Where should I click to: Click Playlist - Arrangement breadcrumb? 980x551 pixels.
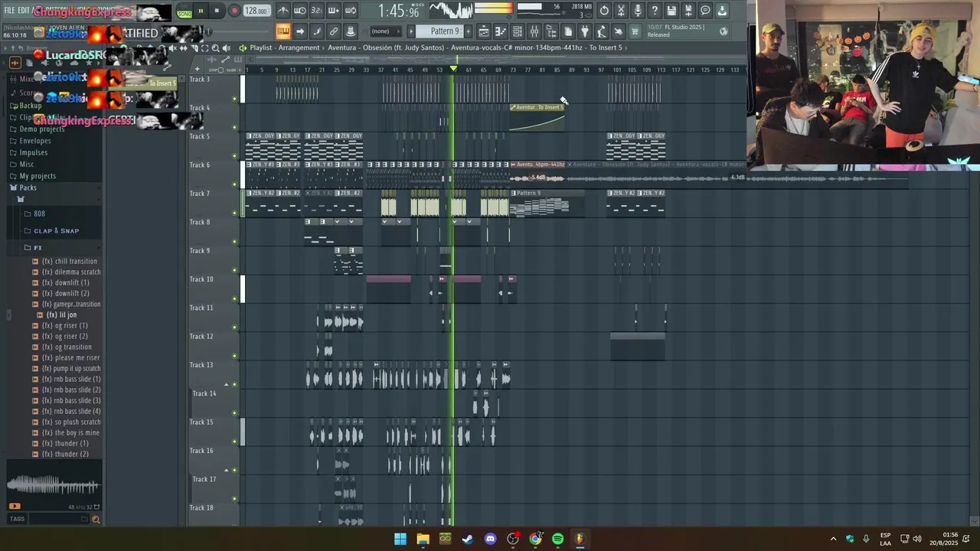pos(285,47)
